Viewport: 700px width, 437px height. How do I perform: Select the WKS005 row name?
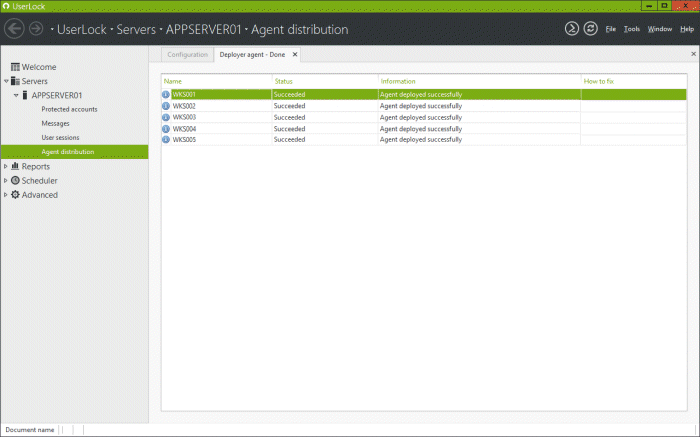(x=184, y=139)
